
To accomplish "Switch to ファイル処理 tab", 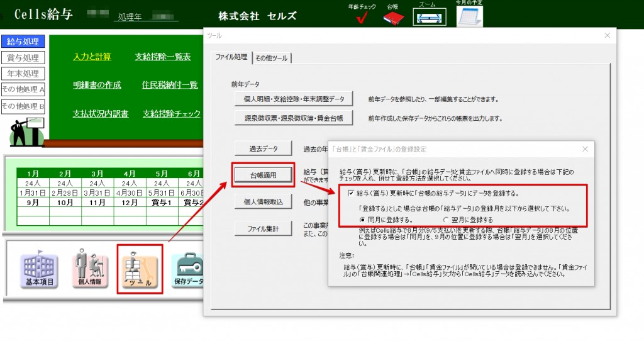I will [x=231, y=57].
